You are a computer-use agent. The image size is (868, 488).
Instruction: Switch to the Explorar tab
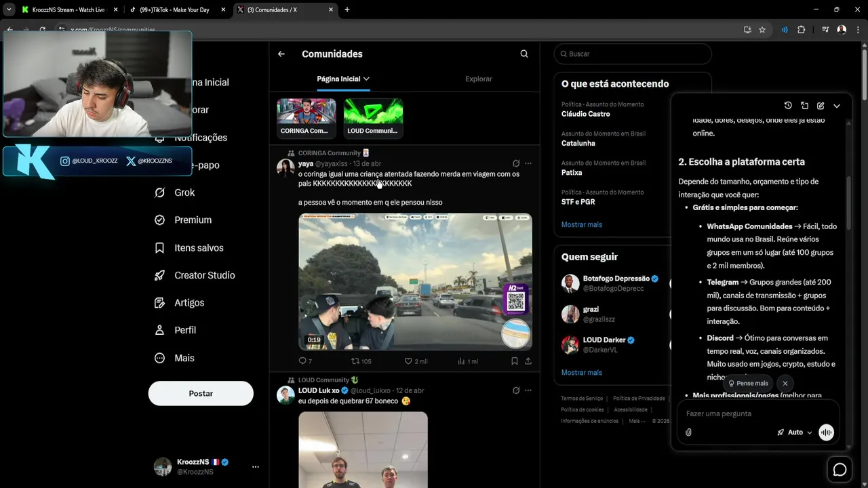(x=479, y=79)
